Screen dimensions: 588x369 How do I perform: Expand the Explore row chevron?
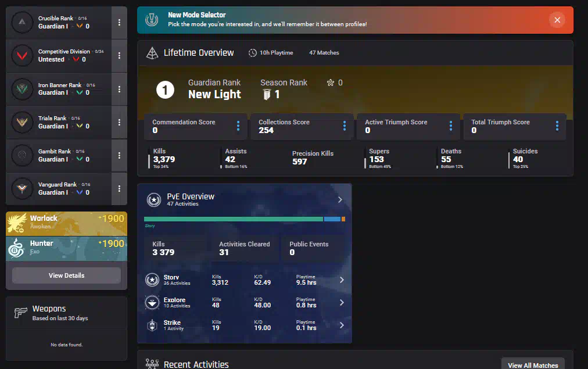pyautogui.click(x=342, y=303)
